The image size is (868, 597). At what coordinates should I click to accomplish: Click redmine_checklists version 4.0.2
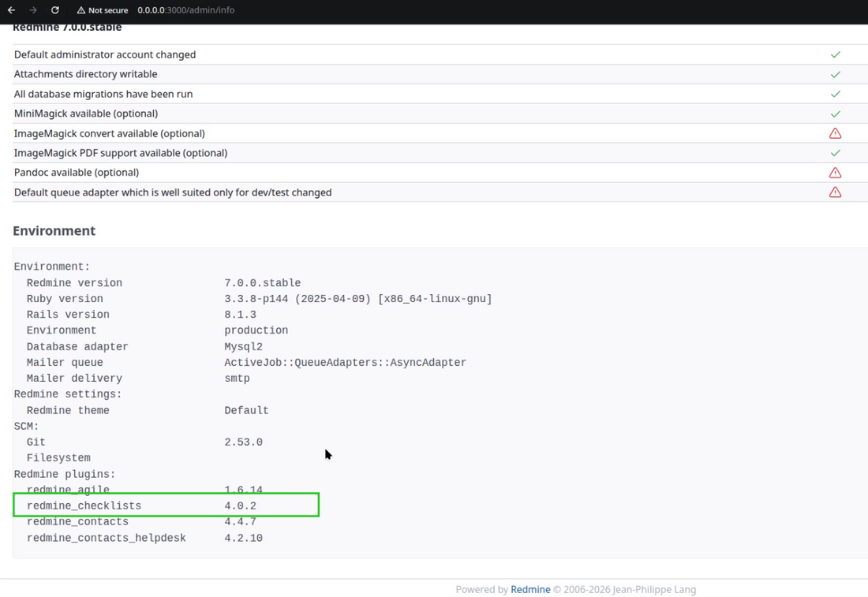240,506
